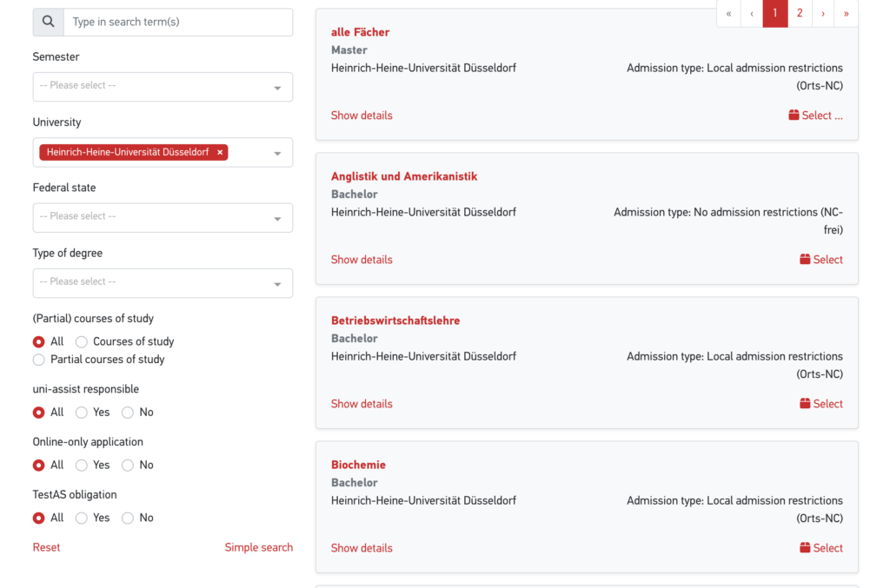Image resolution: width=890 pixels, height=588 pixels.
Task: Click Select briefcase for Anglistik und Amerikanistik
Action: tap(805, 260)
